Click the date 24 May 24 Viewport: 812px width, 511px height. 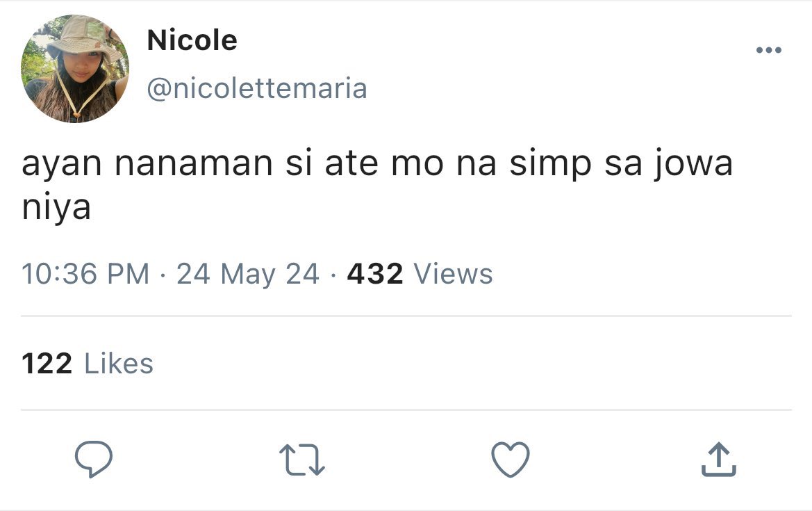click(248, 274)
